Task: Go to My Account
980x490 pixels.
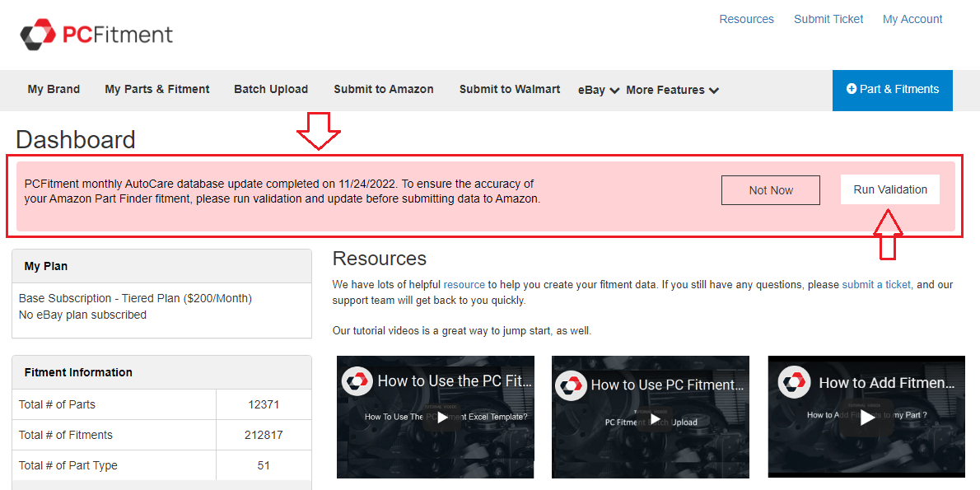Action: [912, 19]
